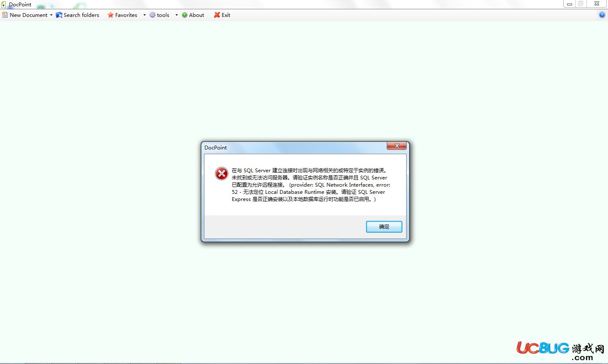Click the DocPoint app icon in the title bar
608x364 pixels.
(3, 4)
